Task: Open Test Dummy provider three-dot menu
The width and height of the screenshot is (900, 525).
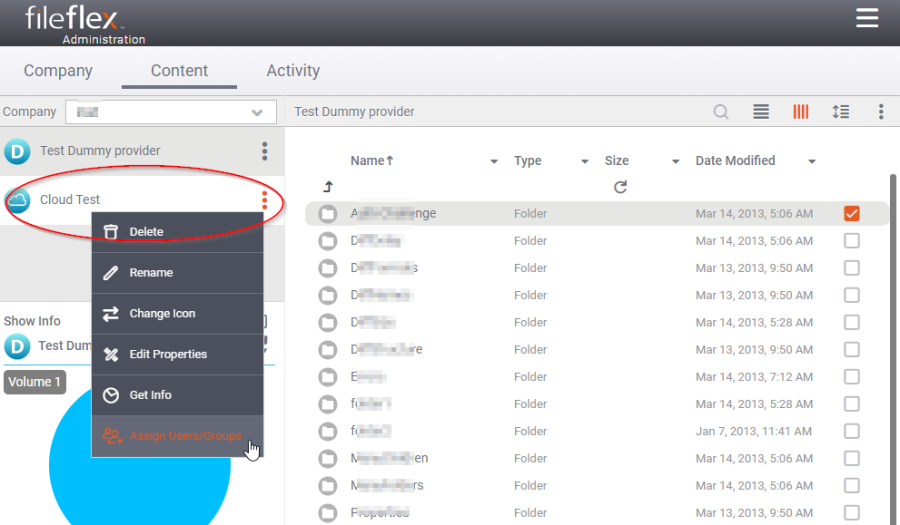Action: (x=265, y=151)
